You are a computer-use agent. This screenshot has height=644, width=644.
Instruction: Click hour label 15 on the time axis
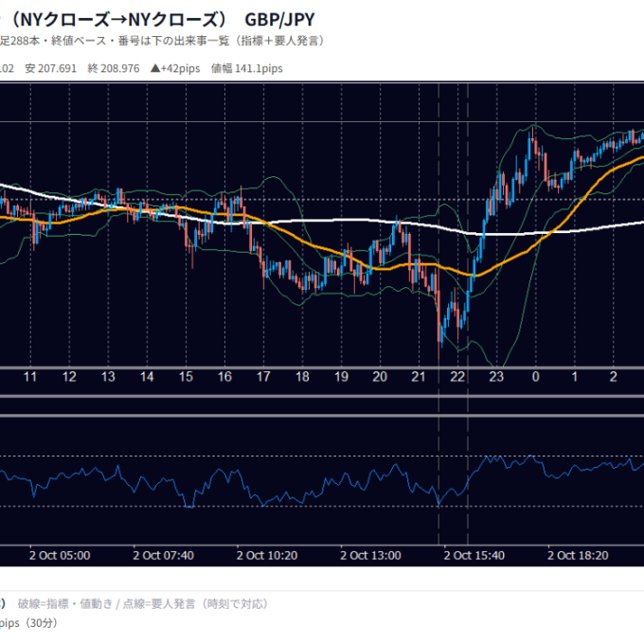(186, 377)
